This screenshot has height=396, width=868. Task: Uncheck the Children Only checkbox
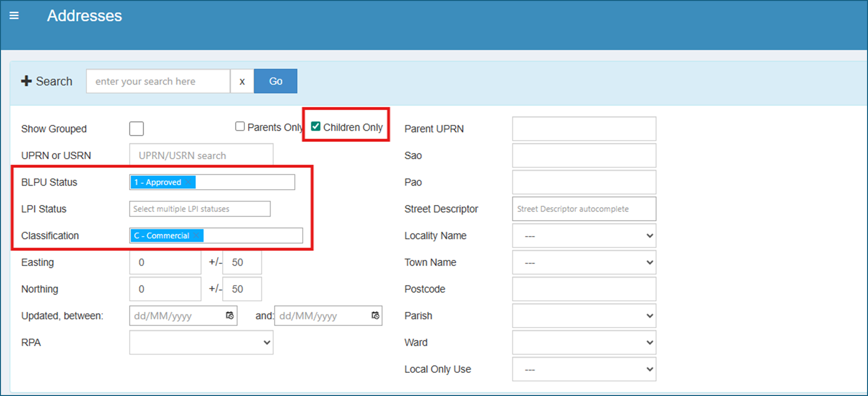point(316,127)
